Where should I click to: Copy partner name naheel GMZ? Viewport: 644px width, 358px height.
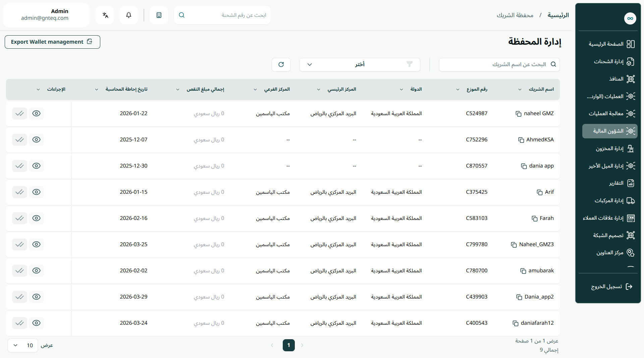[x=518, y=114]
